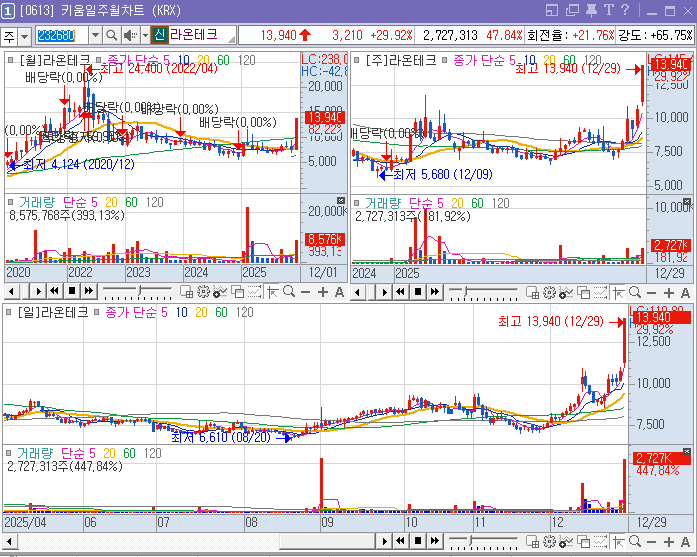697x557 pixels.
Task: Click the 라온테크 stock name field
Action: [x=202, y=35]
